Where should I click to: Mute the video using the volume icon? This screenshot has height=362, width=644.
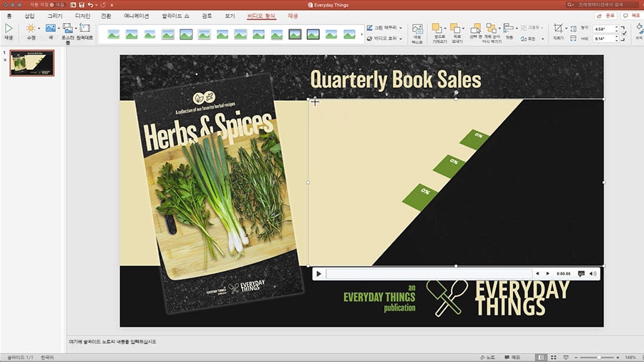coord(592,274)
